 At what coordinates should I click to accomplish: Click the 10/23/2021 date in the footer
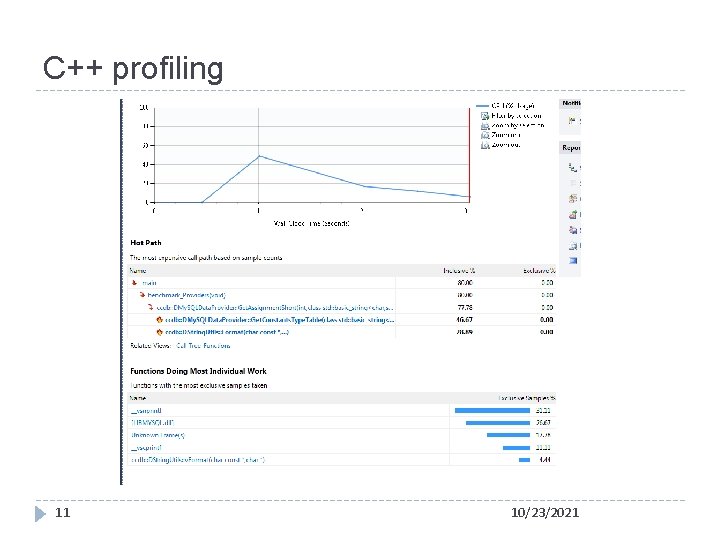click(545, 513)
